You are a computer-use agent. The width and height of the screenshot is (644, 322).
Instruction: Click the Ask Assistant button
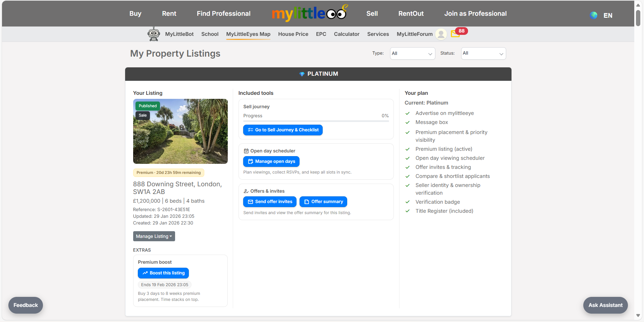click(605, 305)
